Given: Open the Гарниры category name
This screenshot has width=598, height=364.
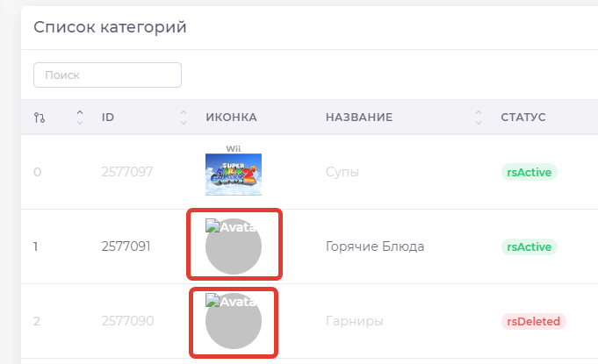Looking at the screenshot, I should click(x=354, y=321).
